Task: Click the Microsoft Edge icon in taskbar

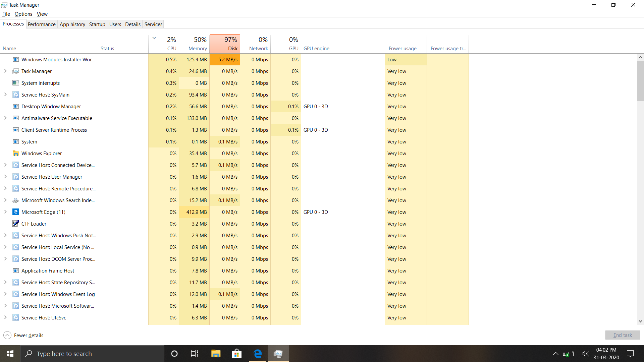Action: pos(257,354)
